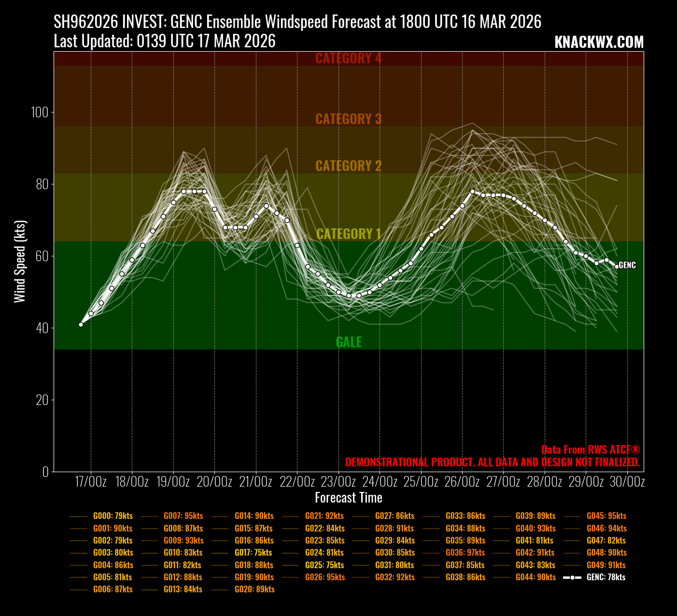
Task: Select the 17/00z x-axis tick label
Action: pyautogui.click(x=91, y=482)
